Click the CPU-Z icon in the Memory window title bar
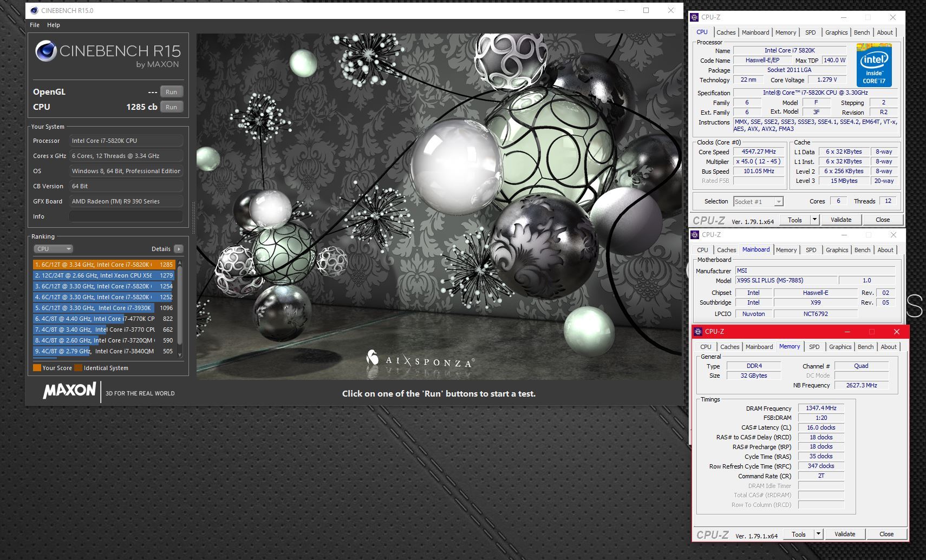 (x=699, y=332)
